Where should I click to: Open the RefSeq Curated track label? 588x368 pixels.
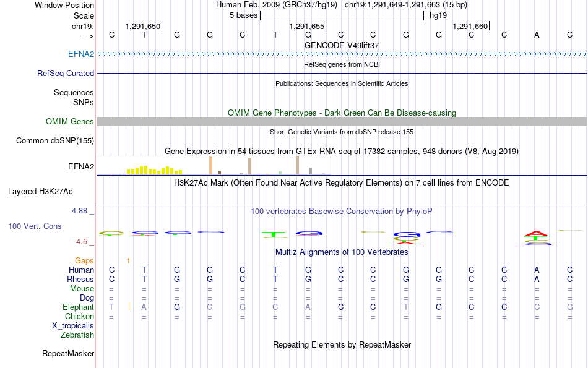coord(66,73)
